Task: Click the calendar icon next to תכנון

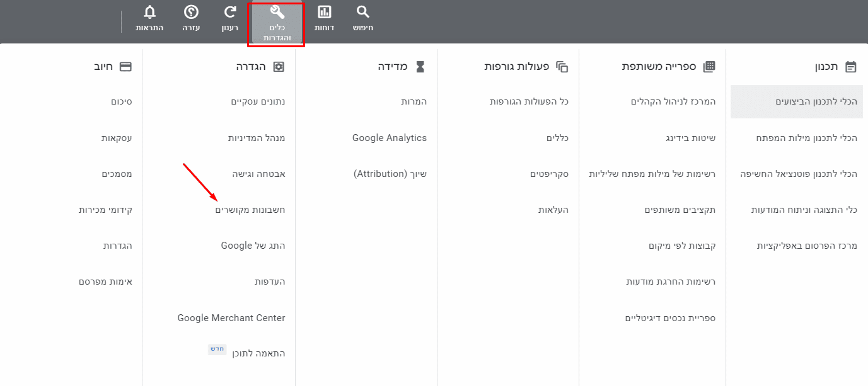Action: (x=851, y=67)
